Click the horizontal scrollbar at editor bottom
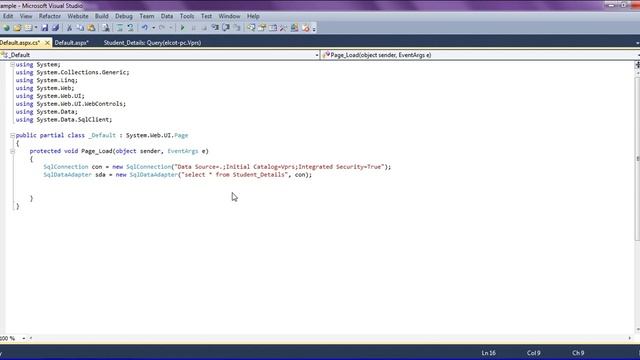 point(330,338)
